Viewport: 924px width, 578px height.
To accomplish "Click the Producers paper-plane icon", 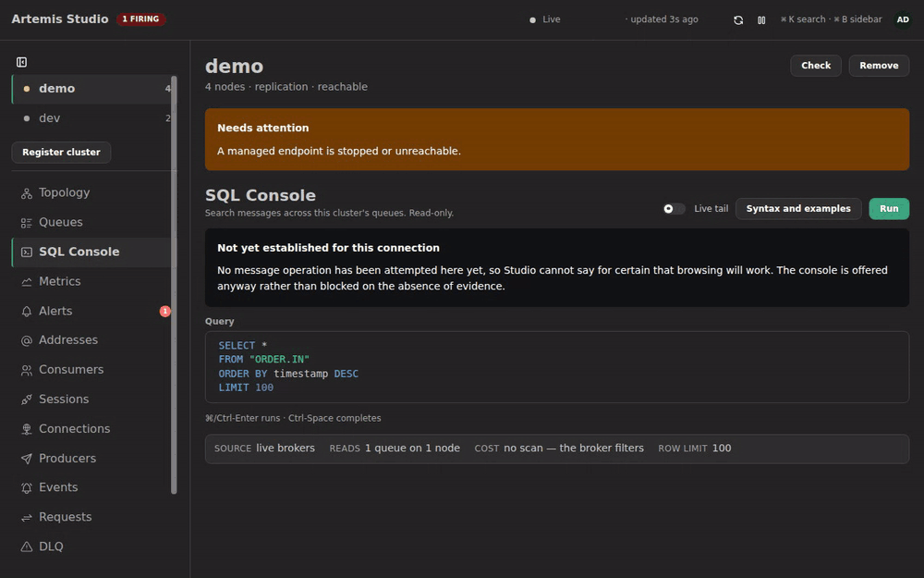I will click(27, 459).
